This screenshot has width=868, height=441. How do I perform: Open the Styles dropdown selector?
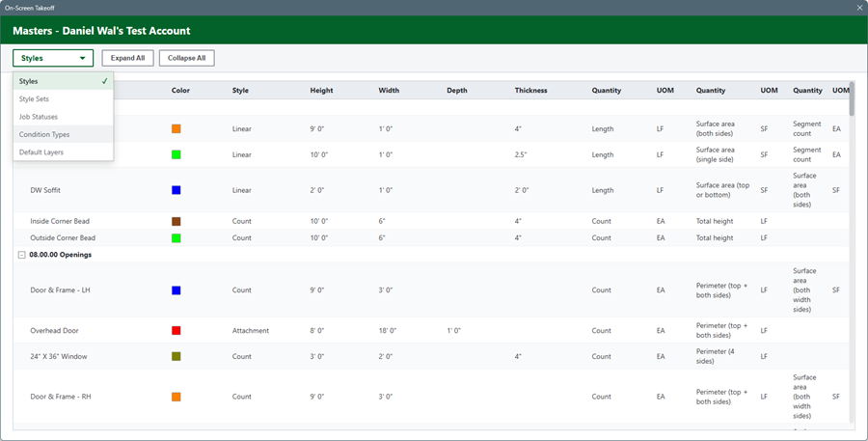coord(53,58)
